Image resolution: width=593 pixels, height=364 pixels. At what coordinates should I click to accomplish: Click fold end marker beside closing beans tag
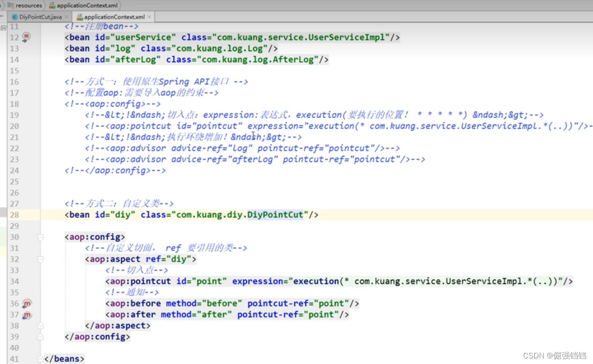pos(40,359)
